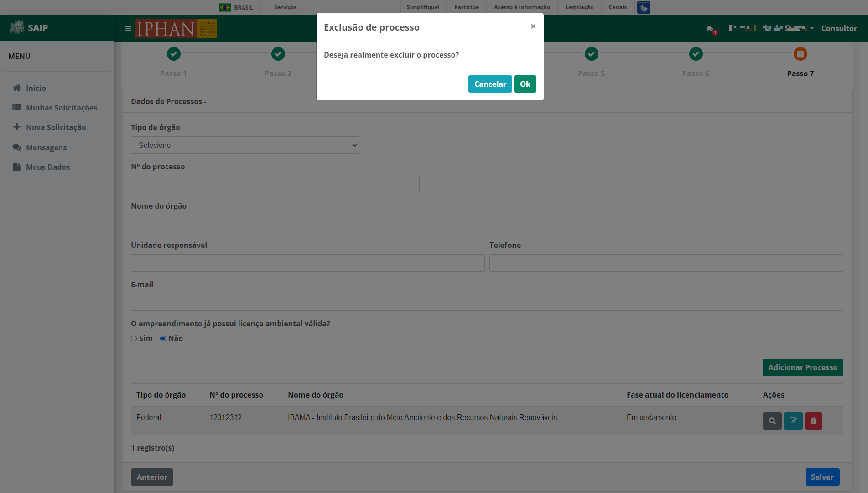Open the Legislação link
Image resolution: width=868 pixels, height=493 pixels.
pos(579,7)
